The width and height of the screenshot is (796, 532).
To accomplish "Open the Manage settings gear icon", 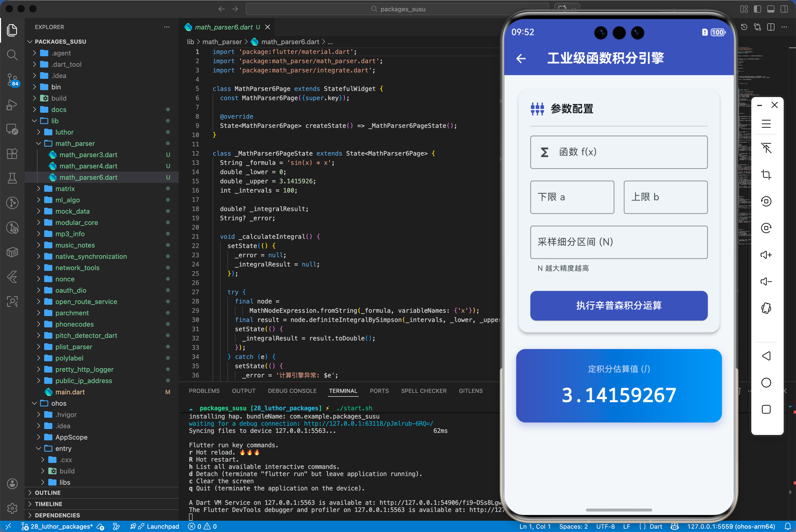I will click(x=12, y=508).
